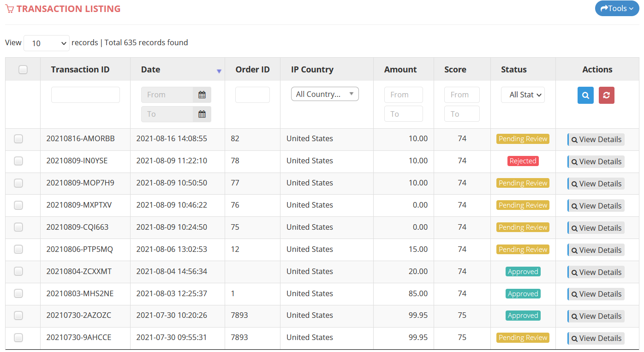
Task: Check the box for 20210809-CQI663
Action: (x=18, y=227)
